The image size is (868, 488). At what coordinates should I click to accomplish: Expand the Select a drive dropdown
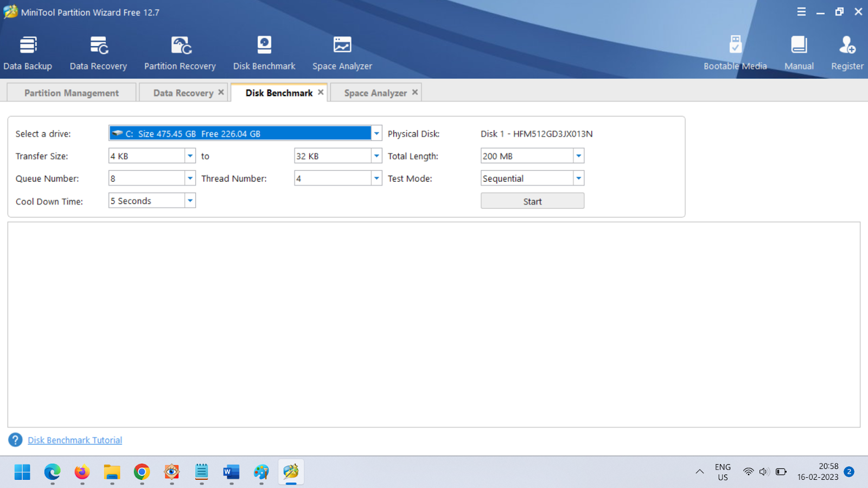tap(376, 133)
